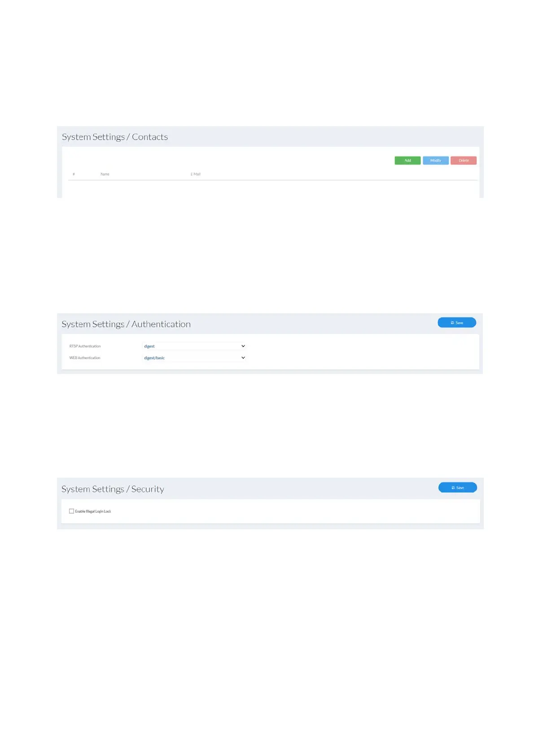Save the Security settings

[x=457, y=488]
